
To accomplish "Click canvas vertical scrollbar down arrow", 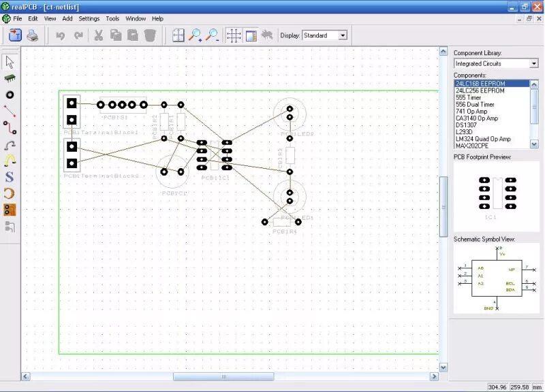I will point(443,367).
